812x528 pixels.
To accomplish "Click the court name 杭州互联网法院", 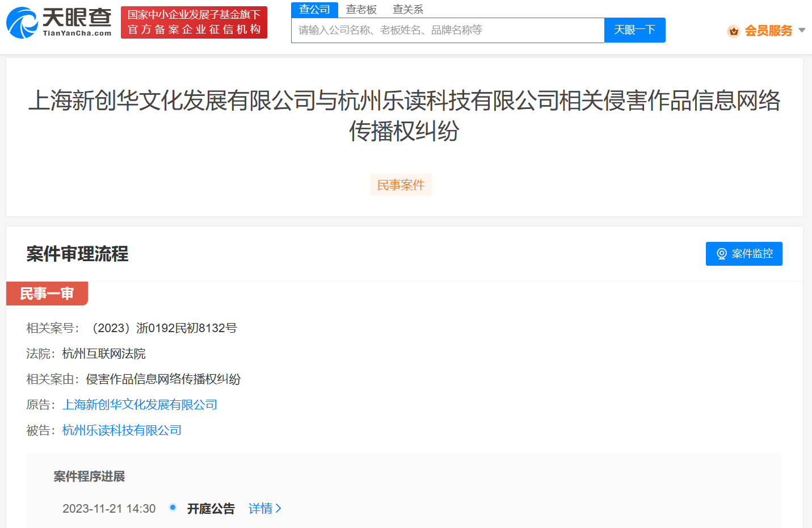I will (104, 354).
